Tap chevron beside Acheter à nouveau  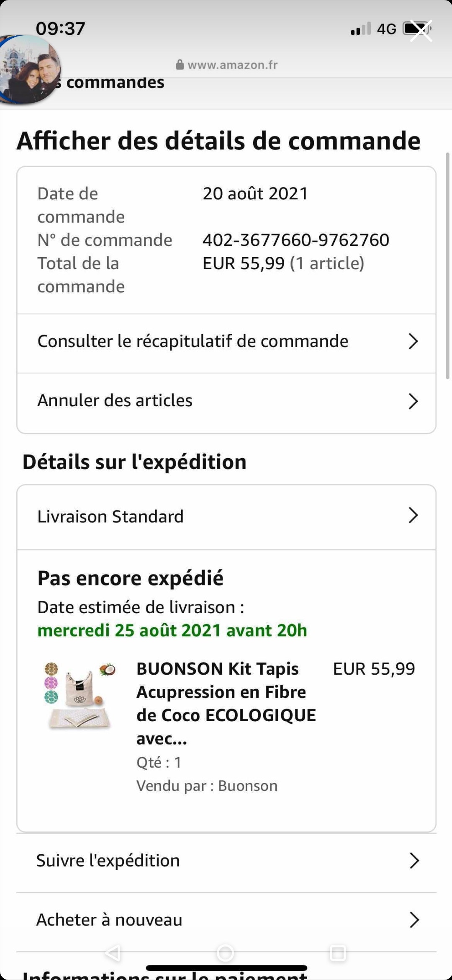tap(414, 920)
